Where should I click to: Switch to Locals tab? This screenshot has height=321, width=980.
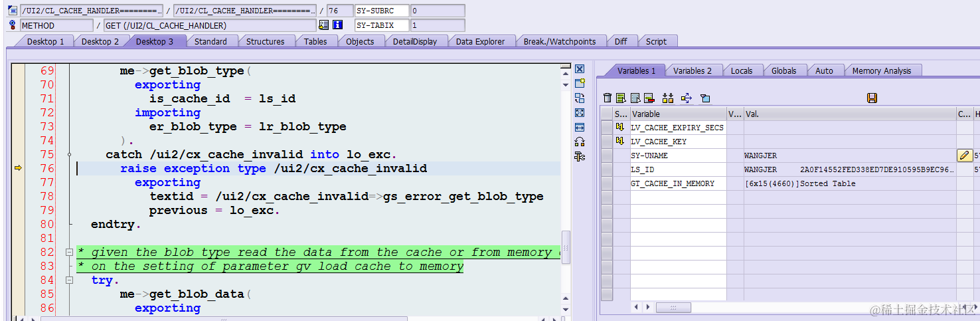[x=742, y=70]
